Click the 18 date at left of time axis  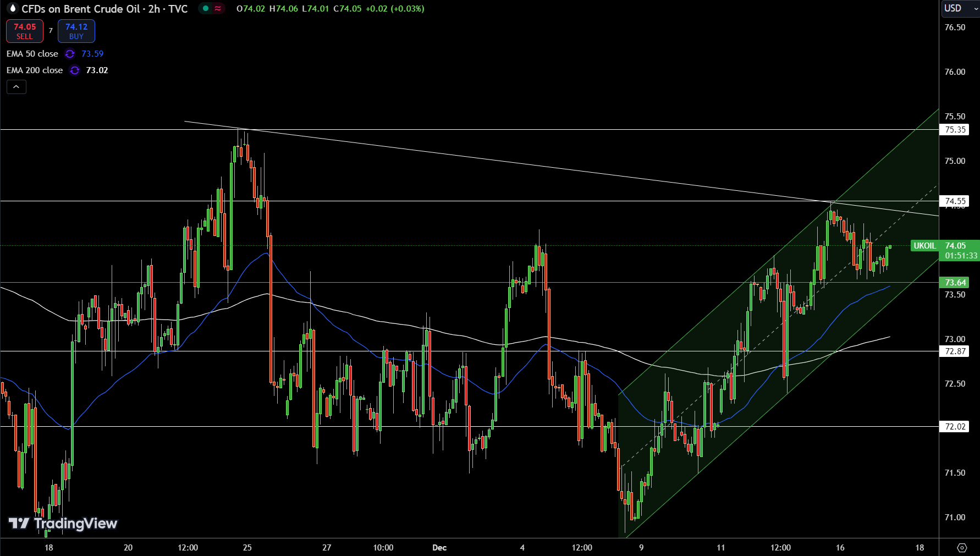[x=49, y=548]
